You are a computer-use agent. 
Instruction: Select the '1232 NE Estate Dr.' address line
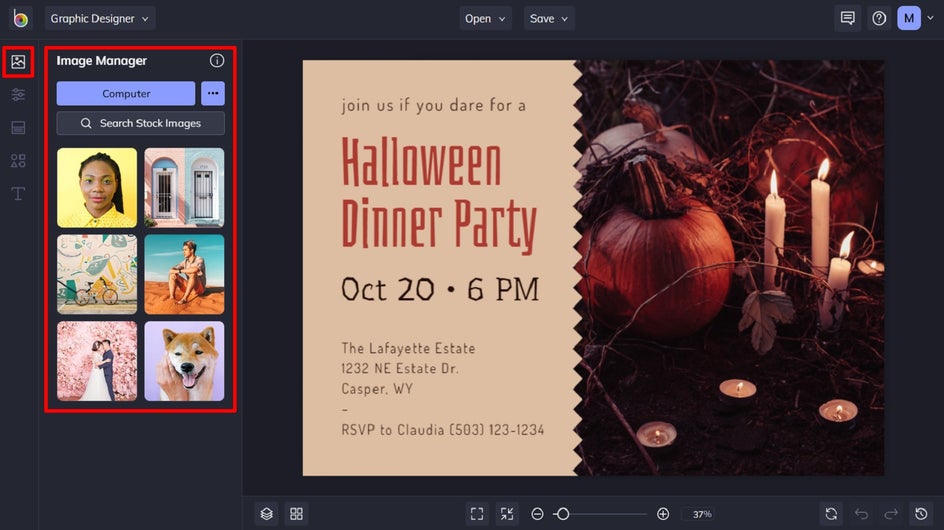point(400,368)
